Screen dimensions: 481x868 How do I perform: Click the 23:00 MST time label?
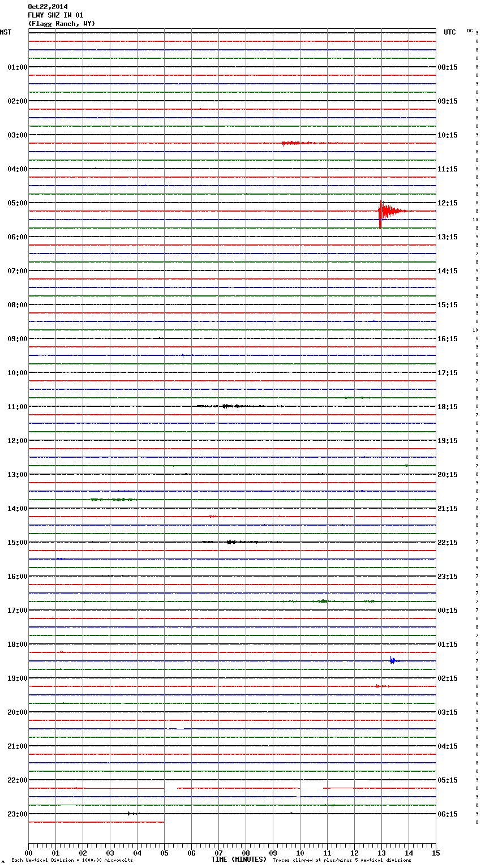click(18, 814)
